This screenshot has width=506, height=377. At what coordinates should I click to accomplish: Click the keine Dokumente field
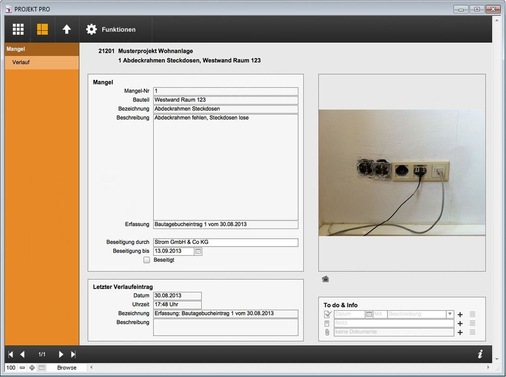point(394,332)
